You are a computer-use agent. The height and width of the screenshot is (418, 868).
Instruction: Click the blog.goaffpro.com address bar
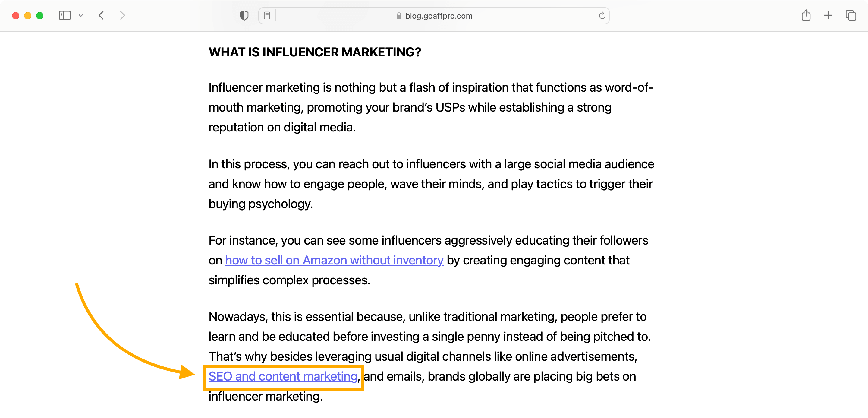pos(434,16)
